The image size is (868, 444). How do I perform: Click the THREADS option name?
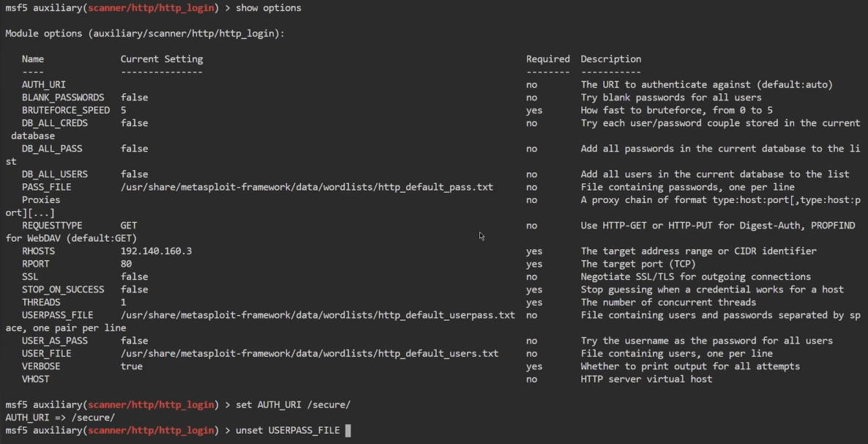(x=41, y=303)
